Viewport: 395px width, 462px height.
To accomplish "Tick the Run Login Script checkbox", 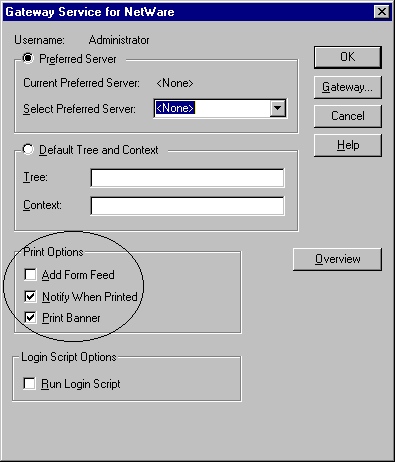I will 29,383.
